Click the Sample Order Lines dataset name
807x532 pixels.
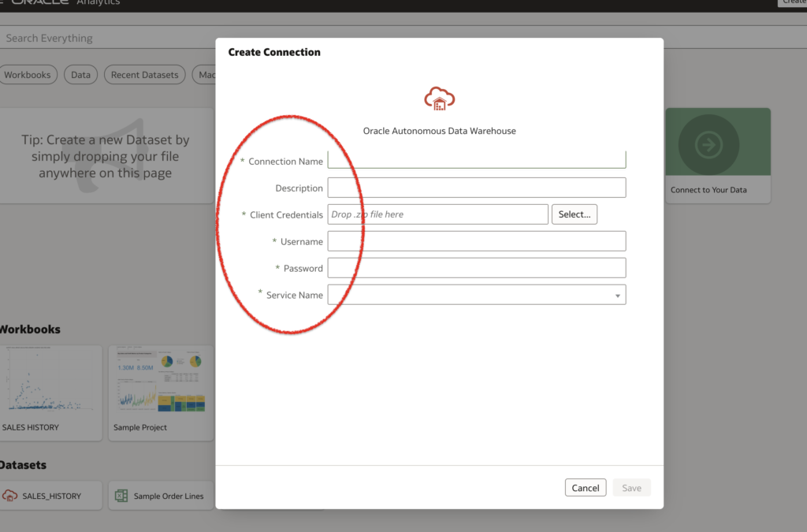pos(169,496)
